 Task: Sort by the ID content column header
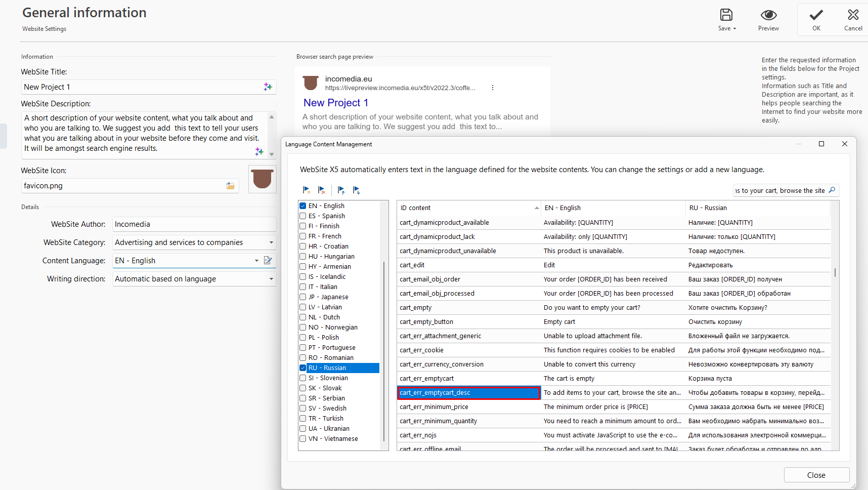coord(468,208)
